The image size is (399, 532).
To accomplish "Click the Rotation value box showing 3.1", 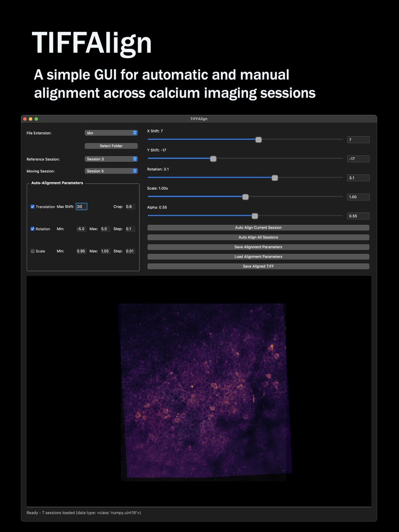I will [358, 178].
